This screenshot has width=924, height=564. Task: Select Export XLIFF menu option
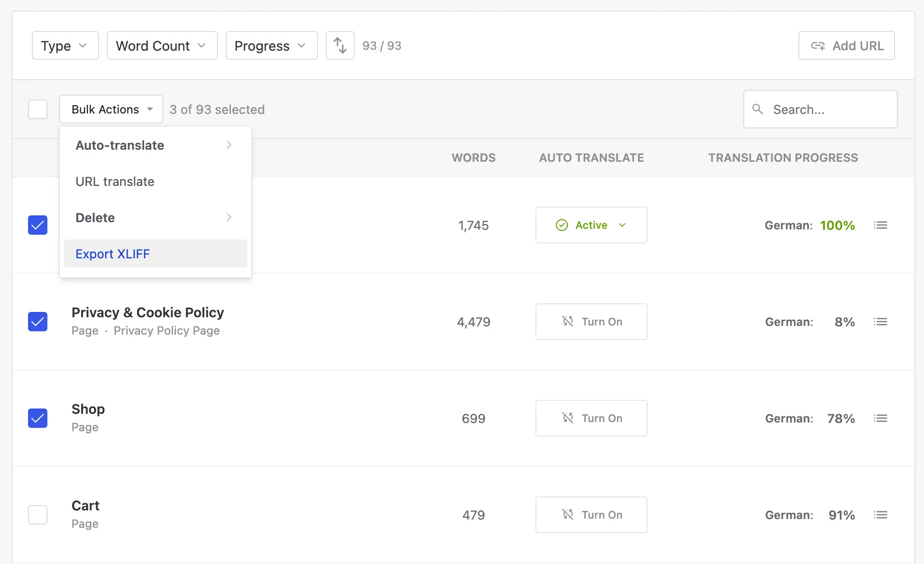click(x=156, y=254)
